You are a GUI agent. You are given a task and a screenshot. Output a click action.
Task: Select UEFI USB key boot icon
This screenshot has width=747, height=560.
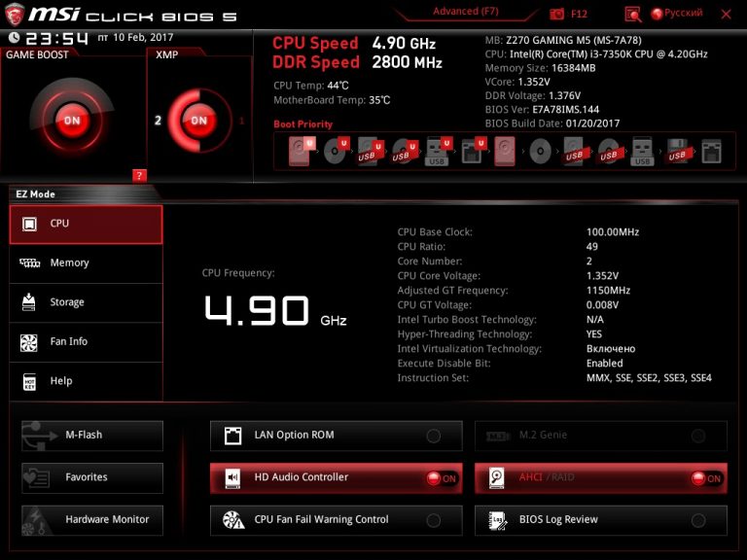click(x=438, y=151)
